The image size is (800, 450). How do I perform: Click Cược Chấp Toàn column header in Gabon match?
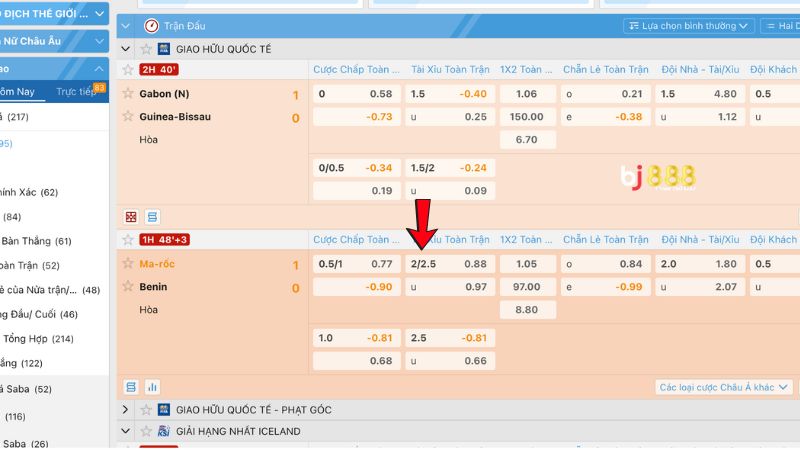click(356, 69)
